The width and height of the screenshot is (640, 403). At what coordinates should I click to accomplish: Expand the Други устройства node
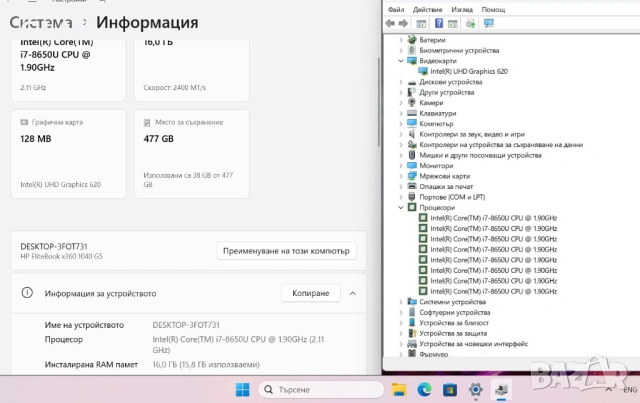coord(401,92)
